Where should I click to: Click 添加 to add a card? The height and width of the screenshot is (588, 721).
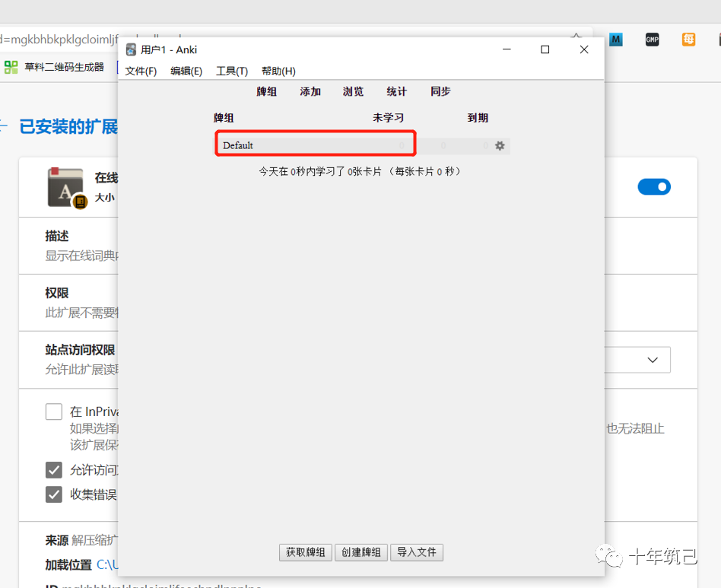click(x=310, y=91)
